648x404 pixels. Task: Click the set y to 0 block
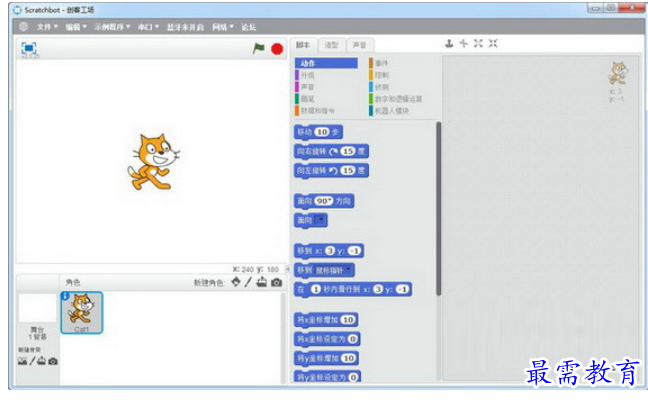pos(327,377)
